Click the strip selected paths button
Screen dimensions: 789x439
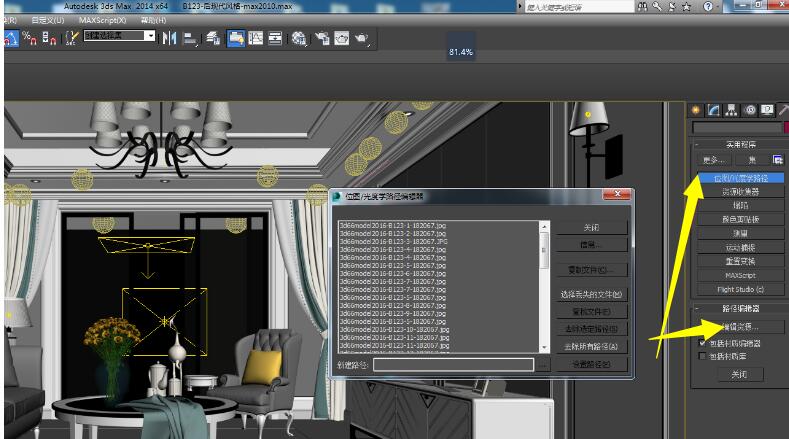pos(592,329)
